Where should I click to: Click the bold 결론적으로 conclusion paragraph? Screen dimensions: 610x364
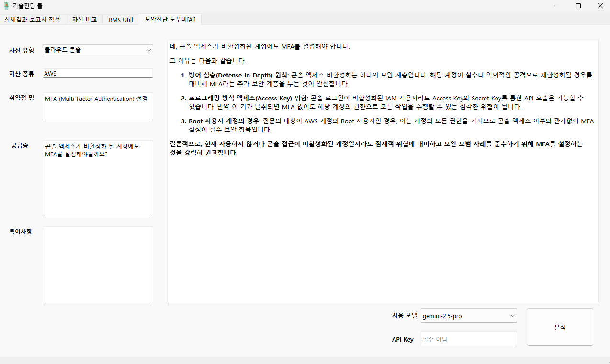click(376, 148)
